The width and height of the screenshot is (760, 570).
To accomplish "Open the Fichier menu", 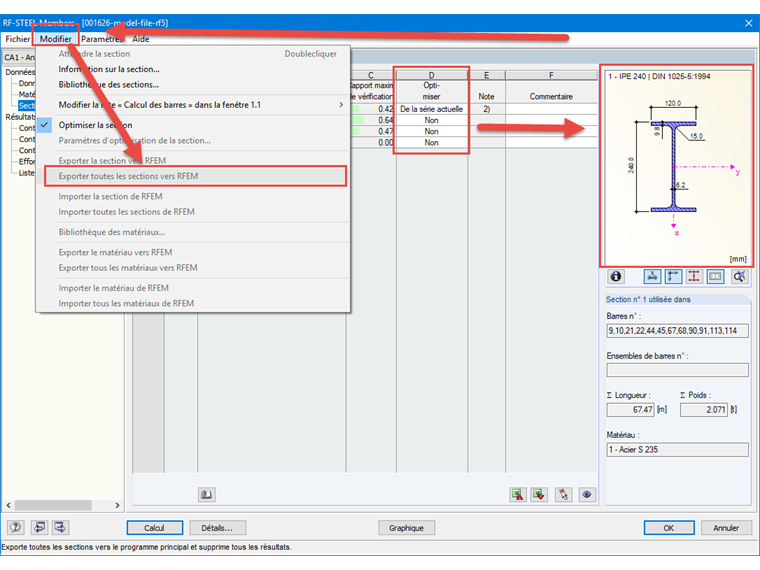I will point(17,39).
